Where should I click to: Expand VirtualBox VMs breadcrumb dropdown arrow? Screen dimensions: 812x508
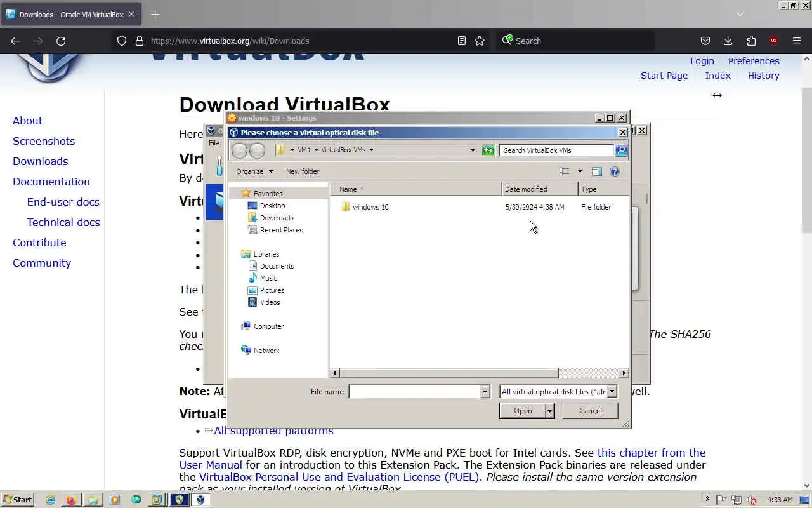pyautogui.click(x=371, y=150)
